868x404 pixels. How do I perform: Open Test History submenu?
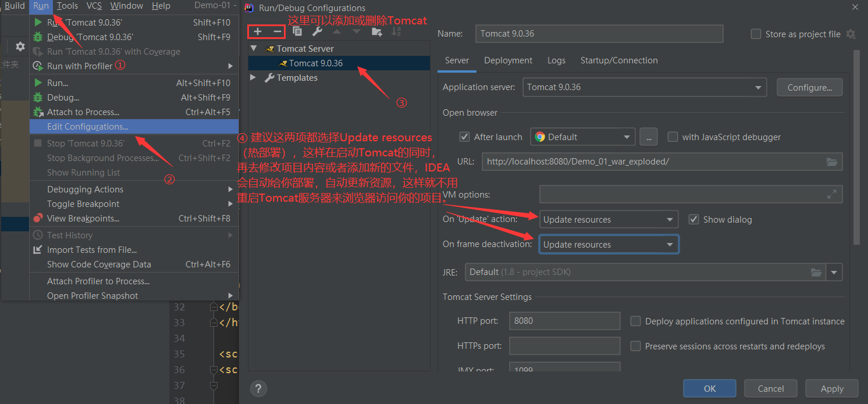[x=134, y=235]
